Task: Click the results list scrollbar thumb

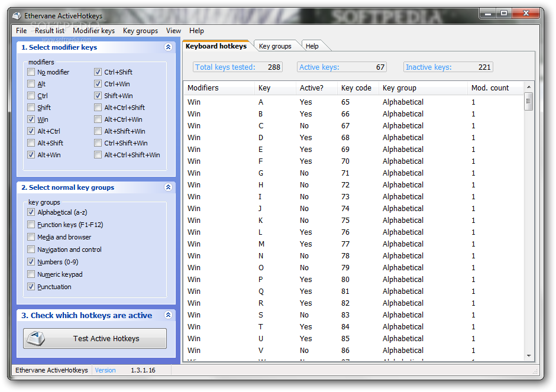Action: pyautogui.click(x=529, y=101)
